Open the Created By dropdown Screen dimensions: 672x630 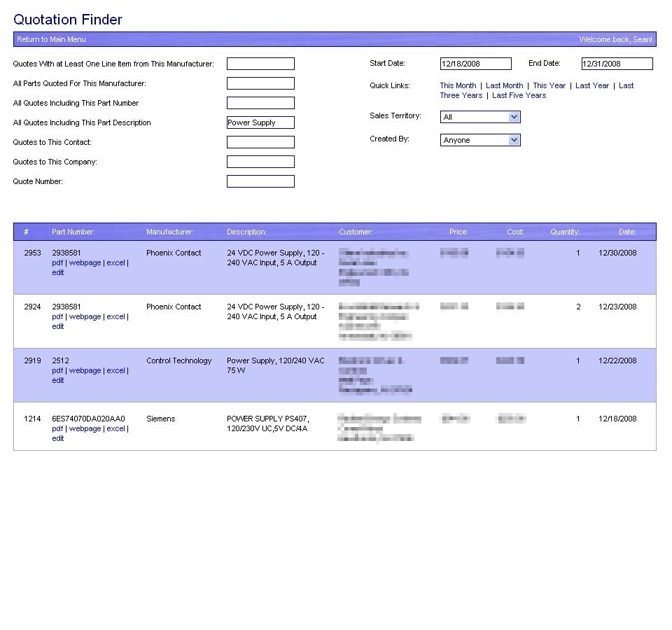point(480,140)
